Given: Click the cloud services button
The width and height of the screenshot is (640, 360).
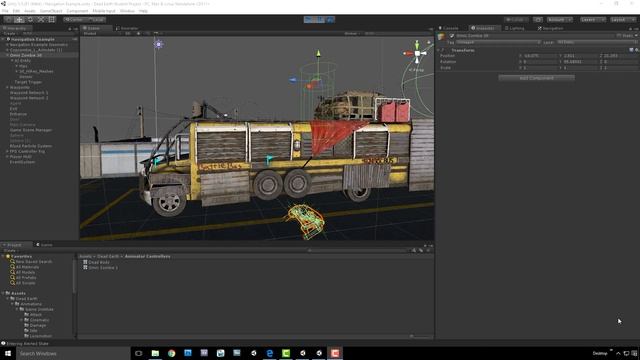Looking at the screenshot, I should click(538, 19).
